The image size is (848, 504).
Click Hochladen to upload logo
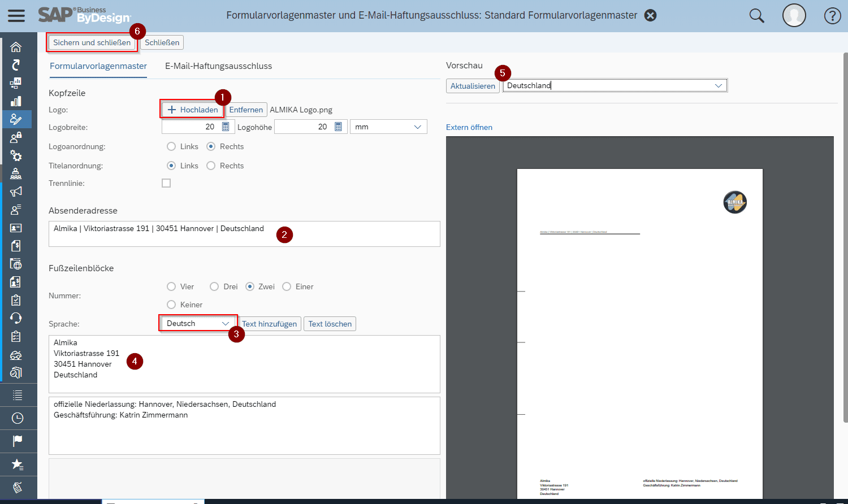pos(193,110)
